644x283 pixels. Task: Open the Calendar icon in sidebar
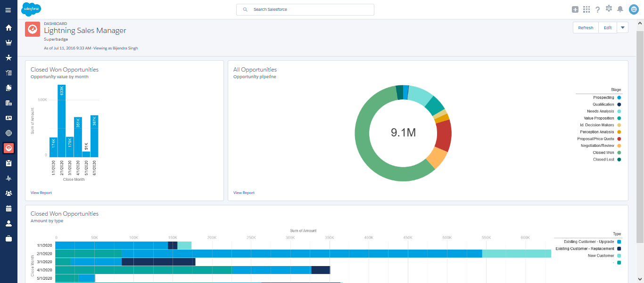tap(8, 208)
